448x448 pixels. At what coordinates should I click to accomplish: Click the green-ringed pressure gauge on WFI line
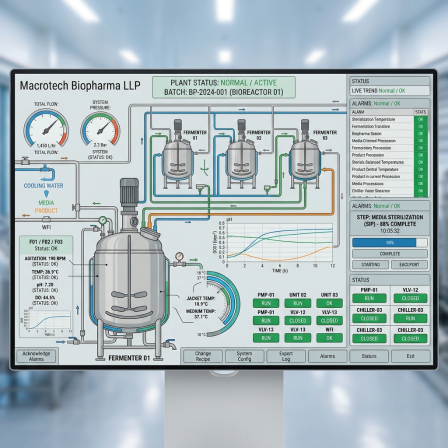point(103,220)
